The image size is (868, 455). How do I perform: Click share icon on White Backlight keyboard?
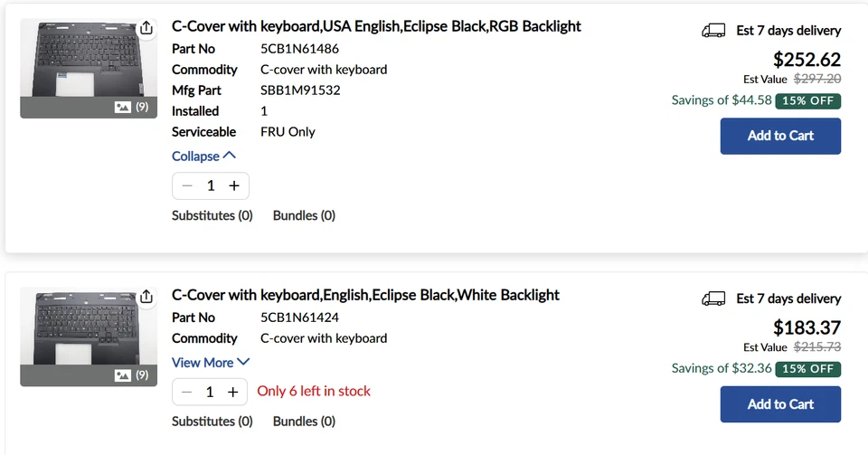[x=146, y=297]
